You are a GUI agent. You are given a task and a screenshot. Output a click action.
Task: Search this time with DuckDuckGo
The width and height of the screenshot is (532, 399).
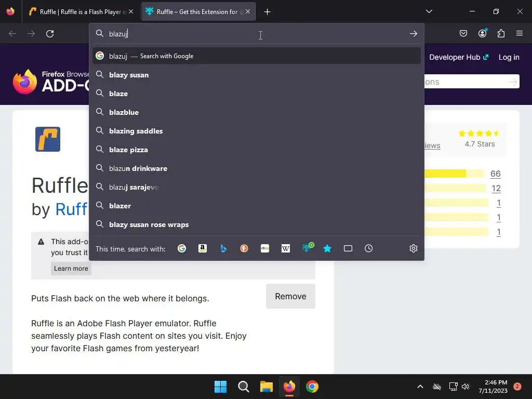pos(244,249)
